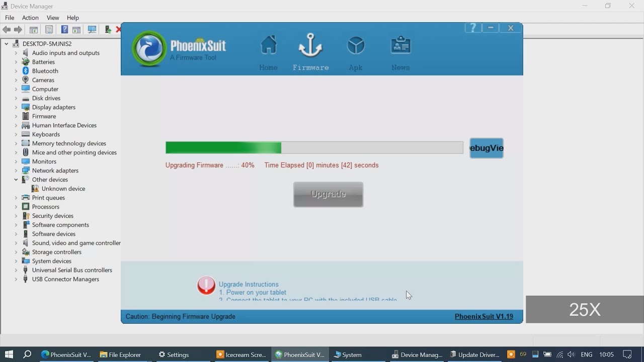Viewport: 644px width, 362px height.
Task: Open the Apk section in PhoenixSuit
Action: [356, 53]
